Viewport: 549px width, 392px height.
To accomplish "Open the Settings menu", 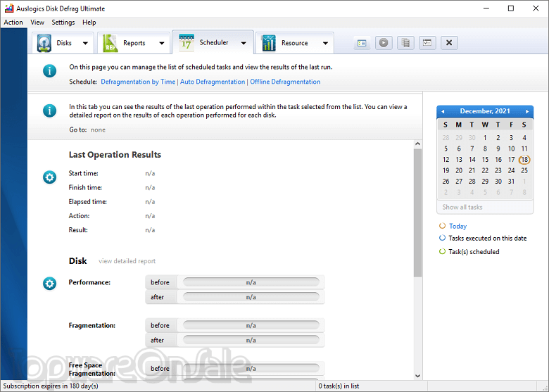I will click(63, 23).
